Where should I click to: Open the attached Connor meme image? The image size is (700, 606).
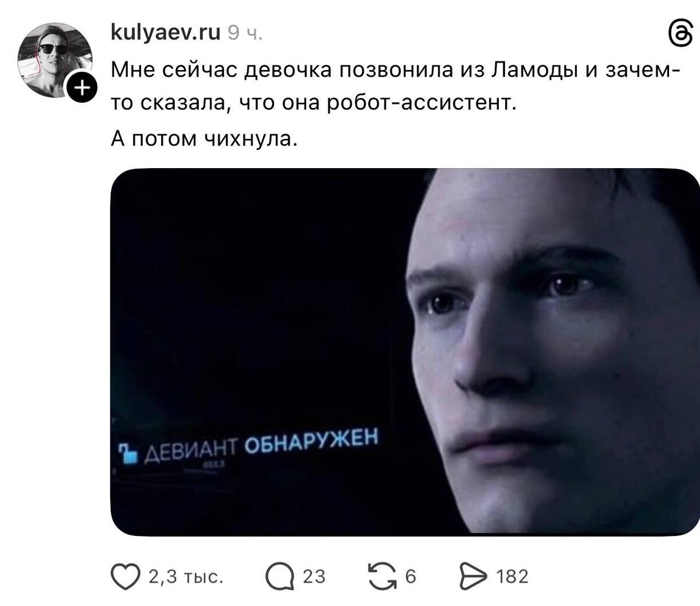coord(405,351)
